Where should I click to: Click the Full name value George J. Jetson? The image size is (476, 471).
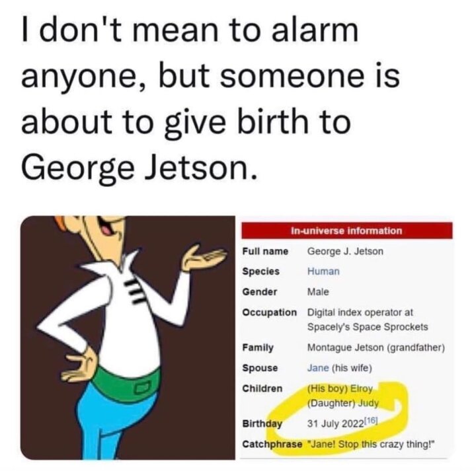pos(345,251)
